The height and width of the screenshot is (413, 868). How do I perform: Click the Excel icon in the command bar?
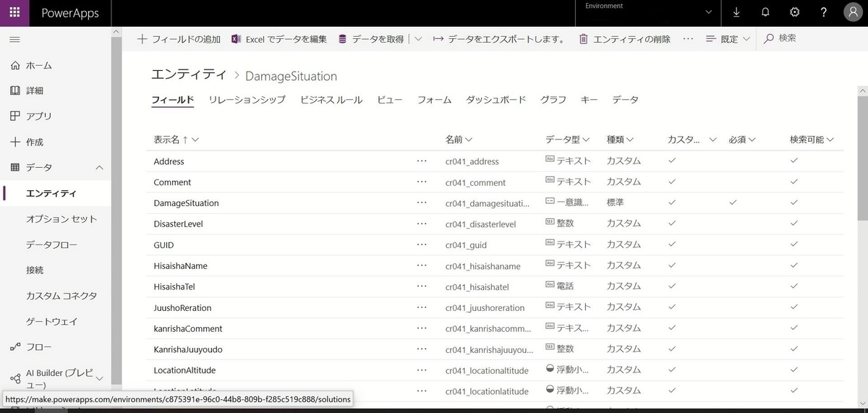(x=236, y=39)
